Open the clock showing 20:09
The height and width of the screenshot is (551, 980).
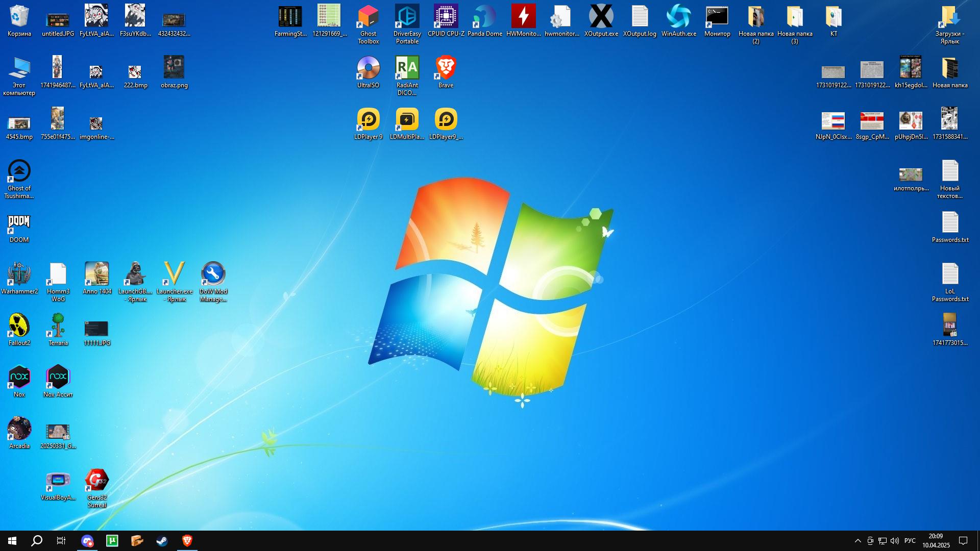pos(936,541)
